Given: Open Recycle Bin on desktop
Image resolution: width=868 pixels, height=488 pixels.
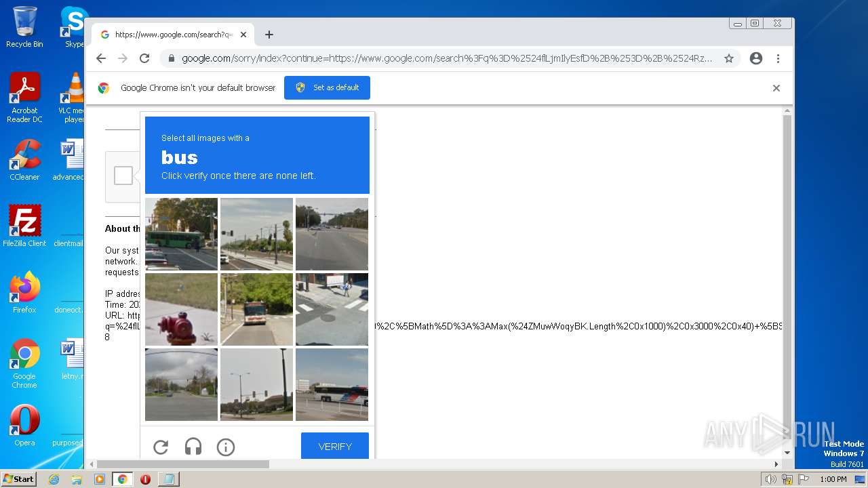Looking at the screenshot, I should click(x=24, y=27).
